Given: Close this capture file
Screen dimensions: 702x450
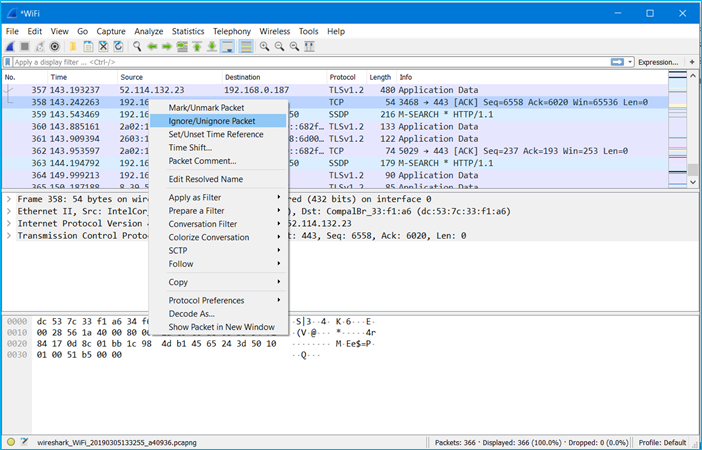Looking at the screenshot, I should click(103, 47).
